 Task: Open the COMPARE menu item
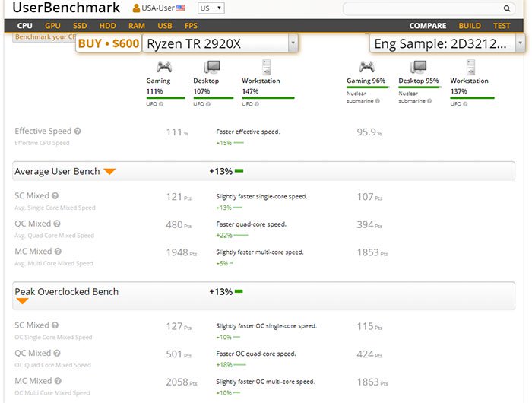click(x=428, y=26)
